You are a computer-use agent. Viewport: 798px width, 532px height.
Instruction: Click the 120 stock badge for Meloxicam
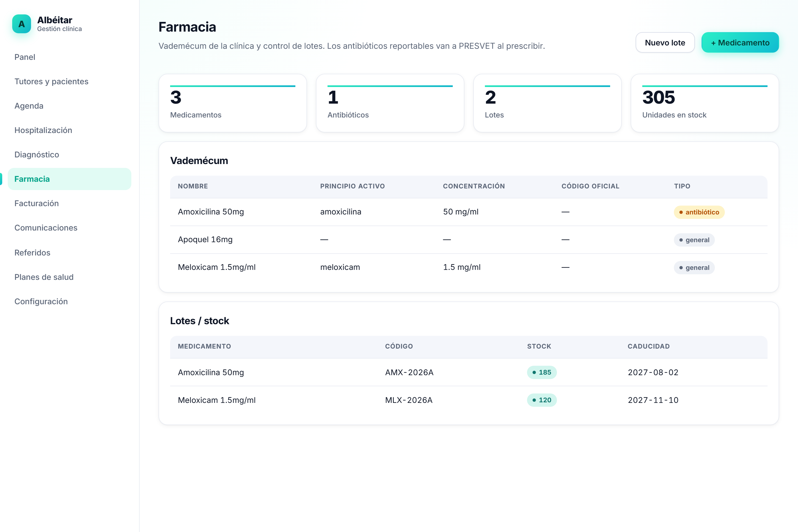coord(541,400)
